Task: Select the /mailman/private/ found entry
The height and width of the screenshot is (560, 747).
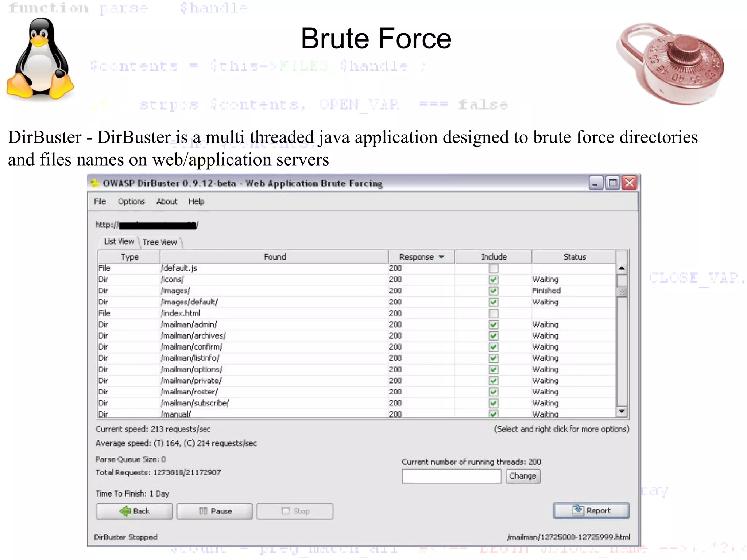Action: point(191,381)
